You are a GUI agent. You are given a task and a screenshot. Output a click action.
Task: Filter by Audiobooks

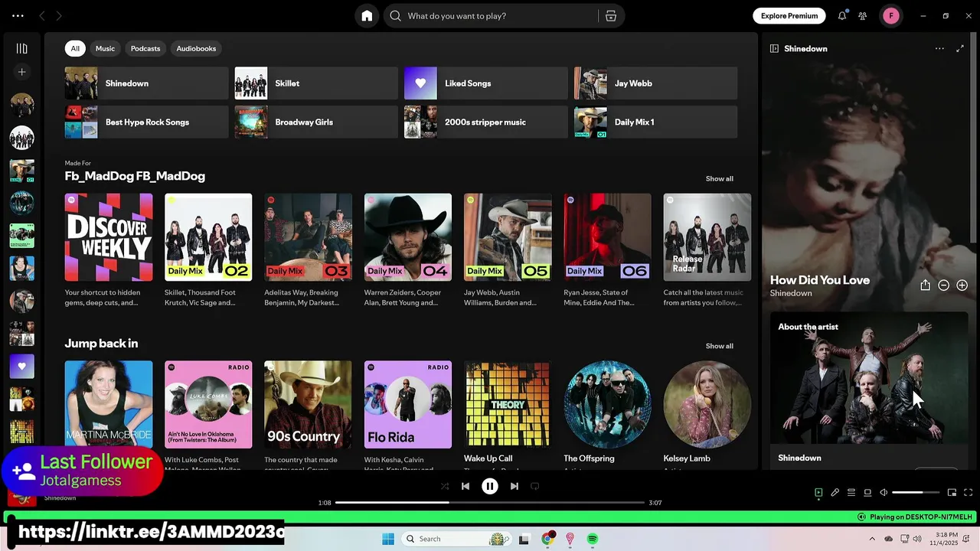196,48
